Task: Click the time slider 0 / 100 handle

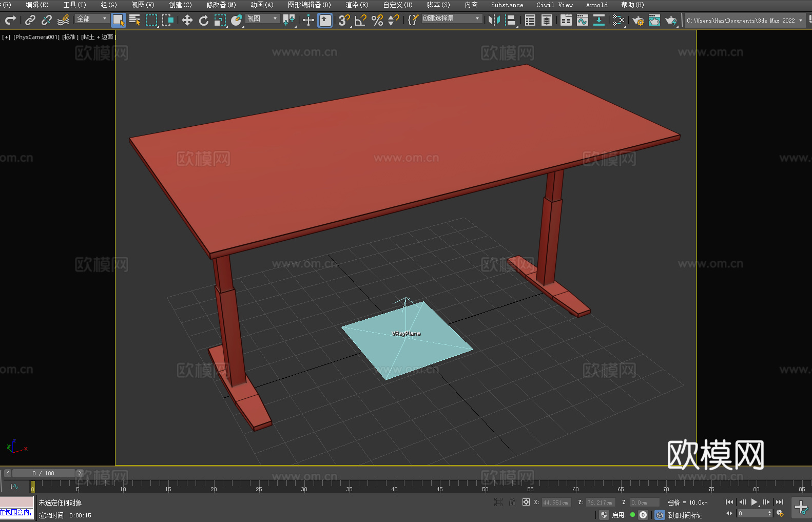Action: [44, 473]
